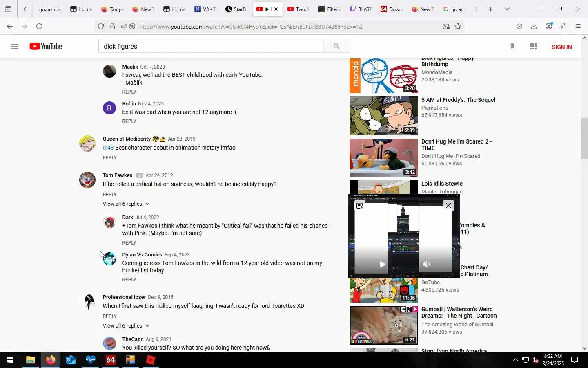The width and height of the screenshot is (588, 368).
Task: Open the Firefox downloads panel
Action: (534, 26)
